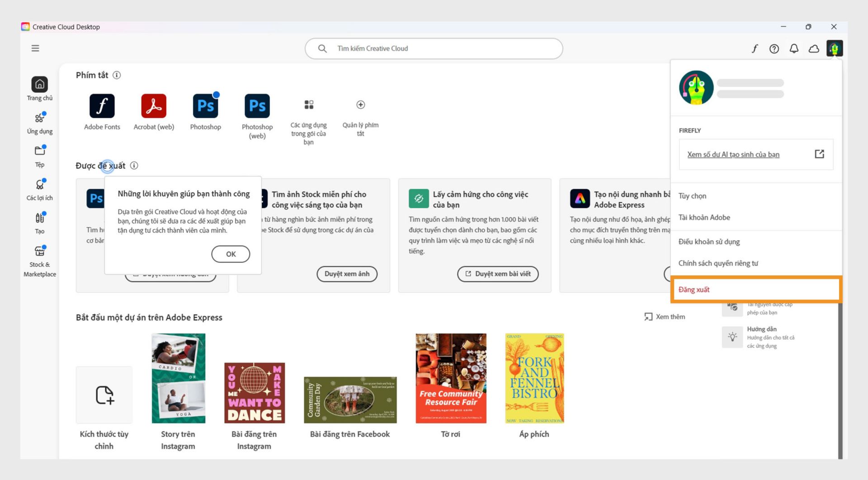Click the Duyệt xem bài viết button

point(498,274)
